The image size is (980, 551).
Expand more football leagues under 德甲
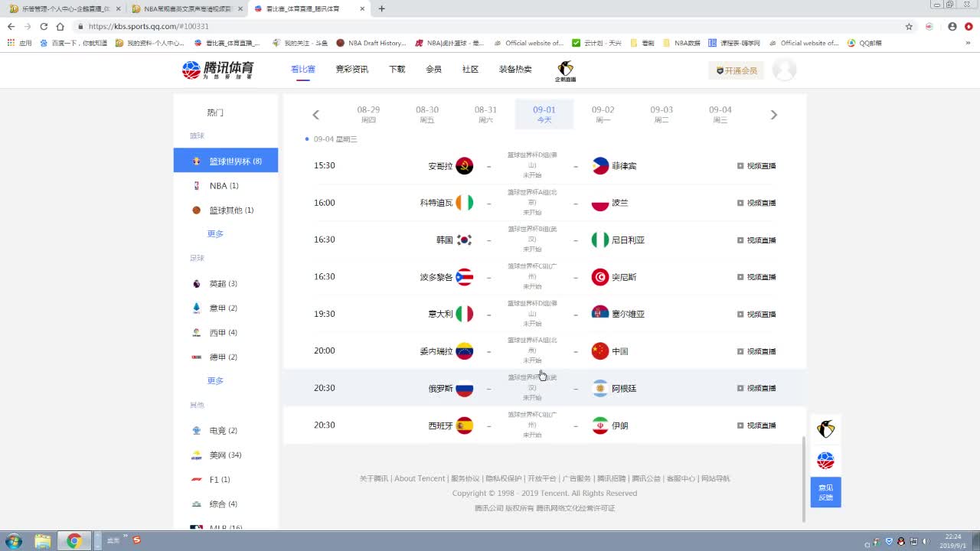(x=215, y=381)
